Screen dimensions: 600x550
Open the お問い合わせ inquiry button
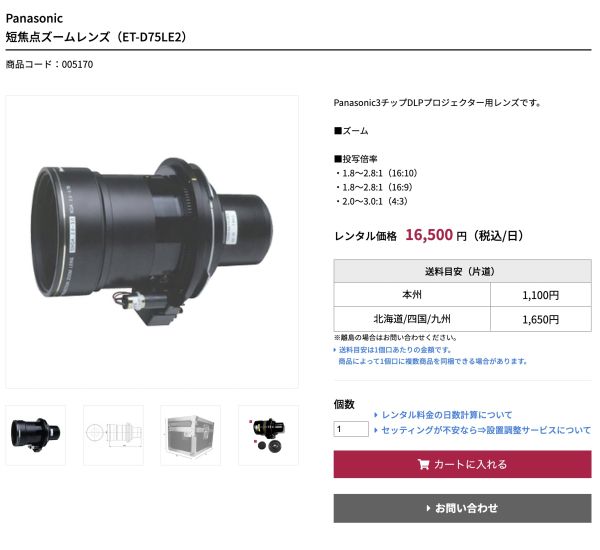tap(462, 508)
